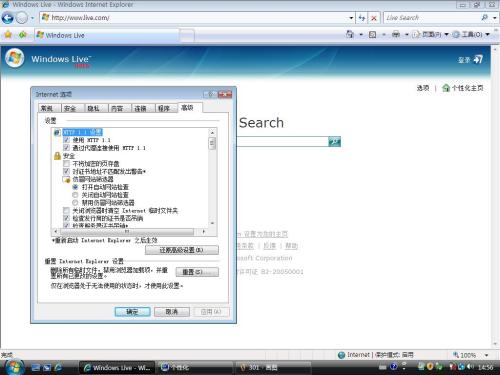Click the Home icon in command bar
500x375 pixels.
click(x=350, y=34)
